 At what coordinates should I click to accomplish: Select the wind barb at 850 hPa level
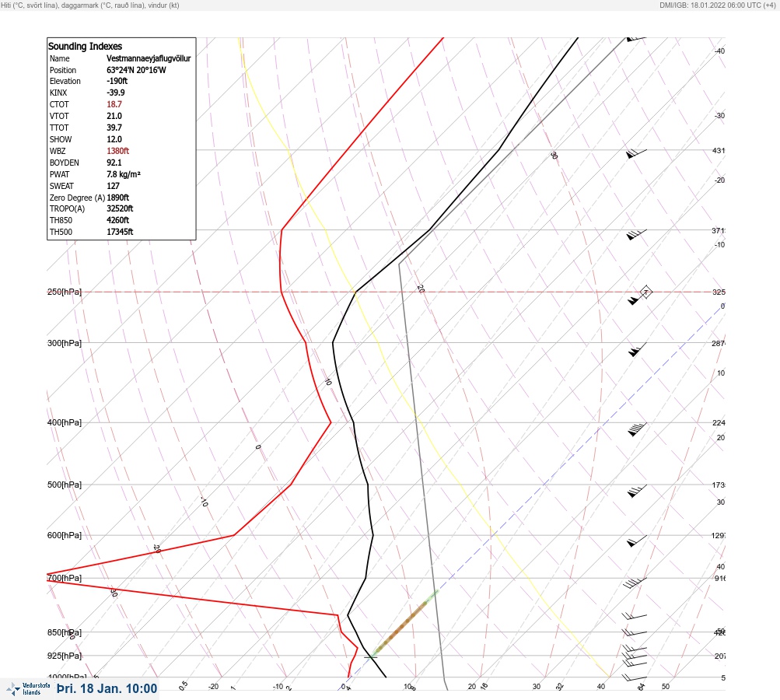(635, 633)
